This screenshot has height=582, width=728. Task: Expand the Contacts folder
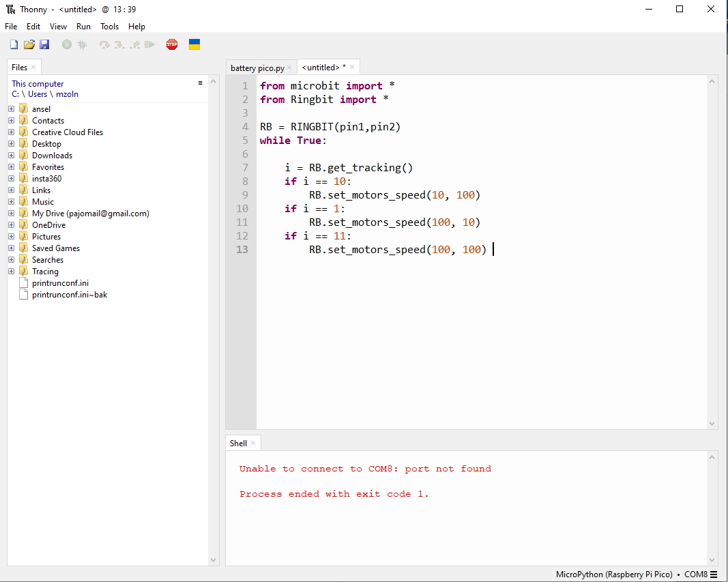point(11,121)
